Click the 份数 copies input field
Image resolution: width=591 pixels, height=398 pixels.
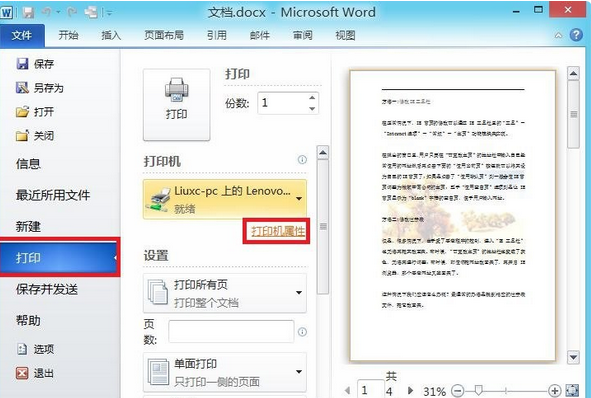[282, 103]
